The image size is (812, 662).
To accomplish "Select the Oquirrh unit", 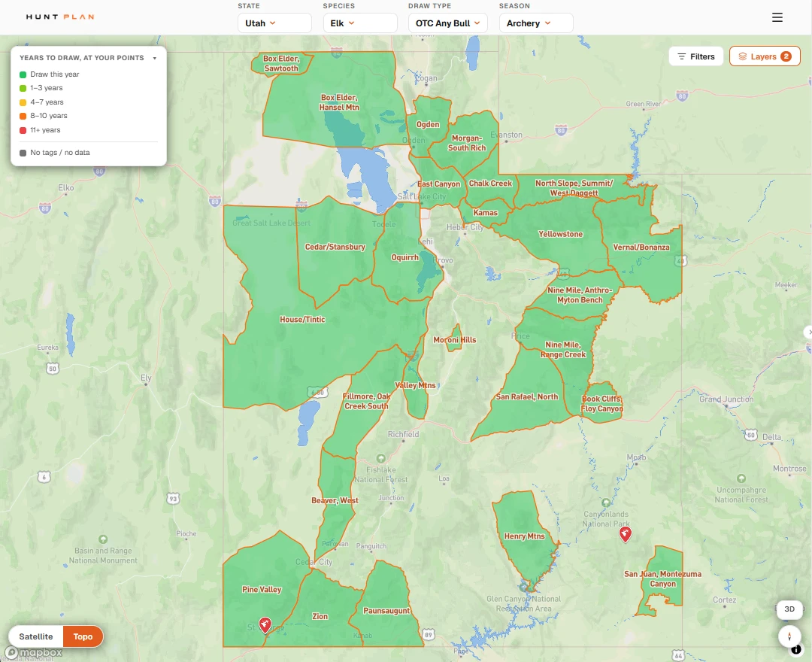I will (x=404, y=257).
